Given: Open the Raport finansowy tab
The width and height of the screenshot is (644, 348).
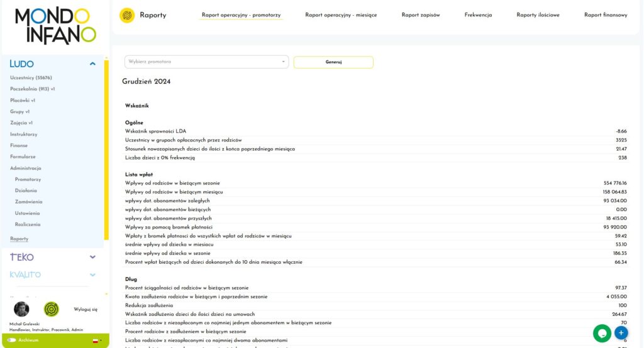Looking at the screenshot, I should (x=606, y=15).
